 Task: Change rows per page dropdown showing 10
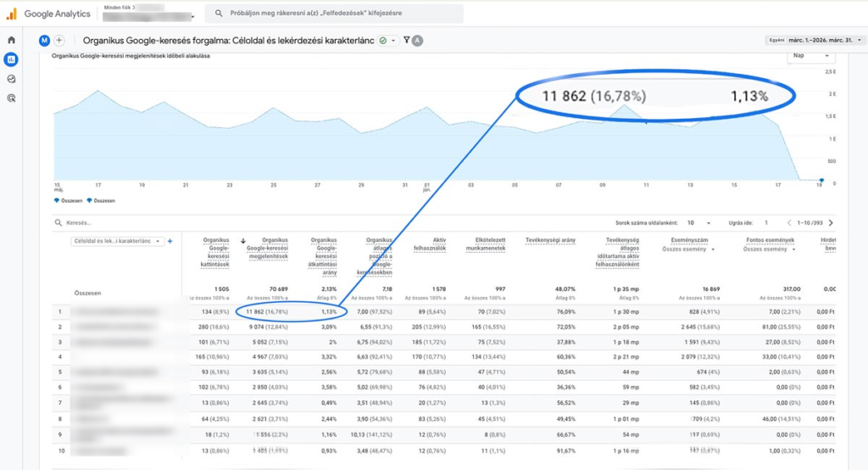point(698,223)
